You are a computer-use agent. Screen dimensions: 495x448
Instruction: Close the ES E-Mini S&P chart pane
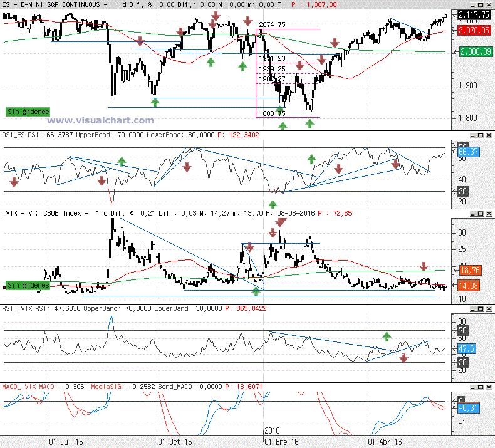click(x=489, y=5)
